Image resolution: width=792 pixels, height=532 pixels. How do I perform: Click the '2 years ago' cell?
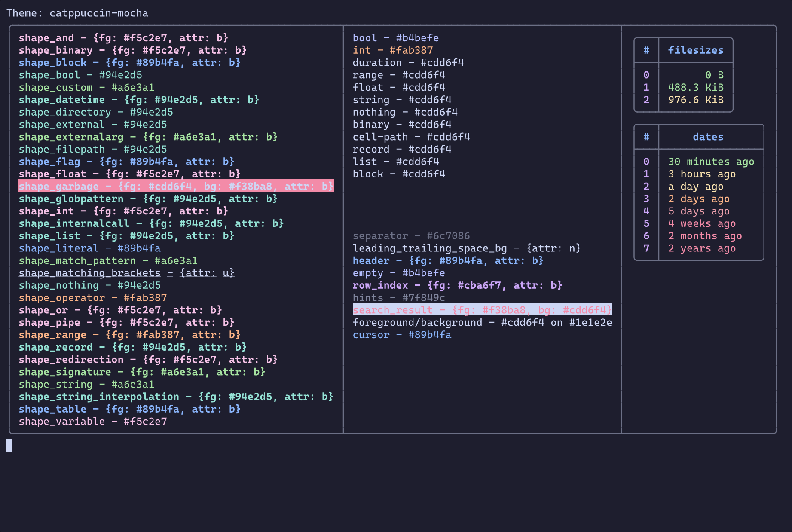click(702, 248)
